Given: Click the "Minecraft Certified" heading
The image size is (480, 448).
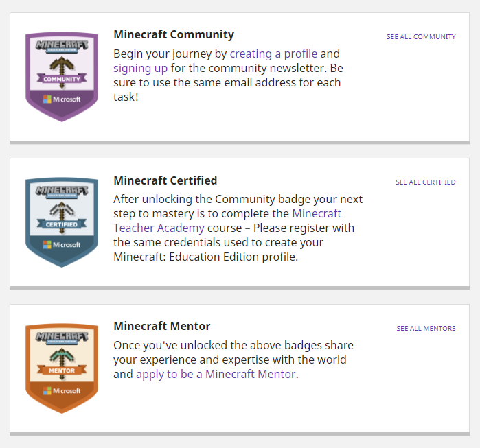Looking at the screenshot, I should click(165, 180).
